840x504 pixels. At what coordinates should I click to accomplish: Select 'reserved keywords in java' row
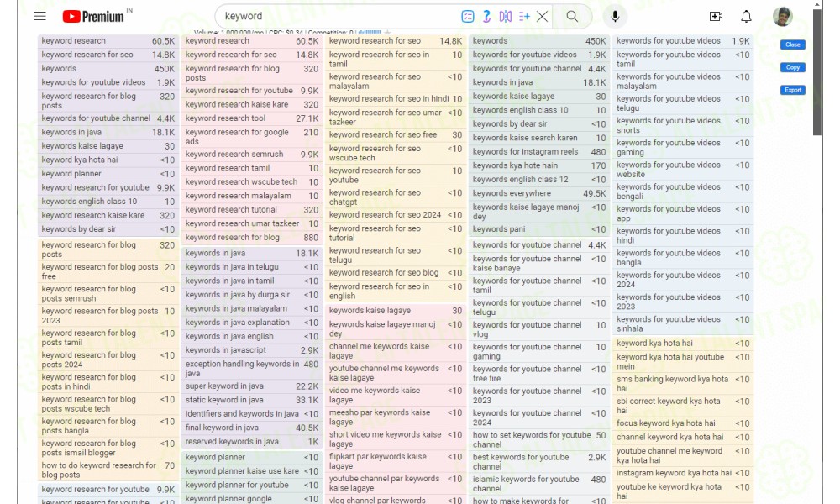point(252,442)
